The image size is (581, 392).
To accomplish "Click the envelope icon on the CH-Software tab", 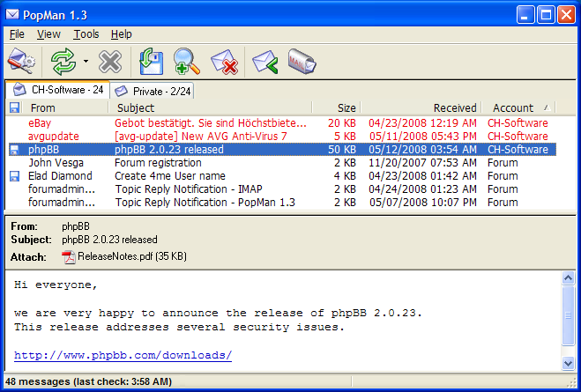I will [19, 90].
